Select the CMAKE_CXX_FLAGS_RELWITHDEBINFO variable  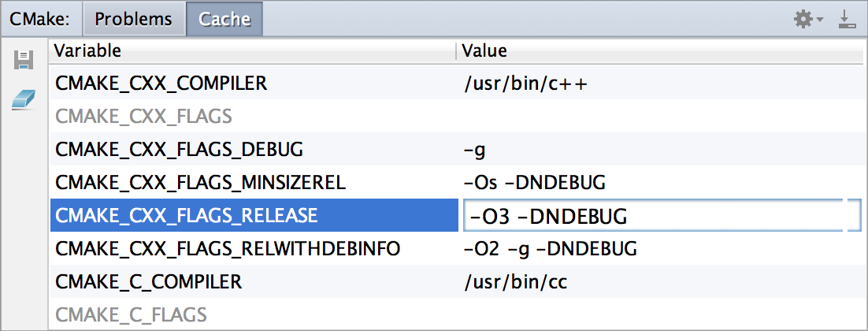click(x=228, y=249)
